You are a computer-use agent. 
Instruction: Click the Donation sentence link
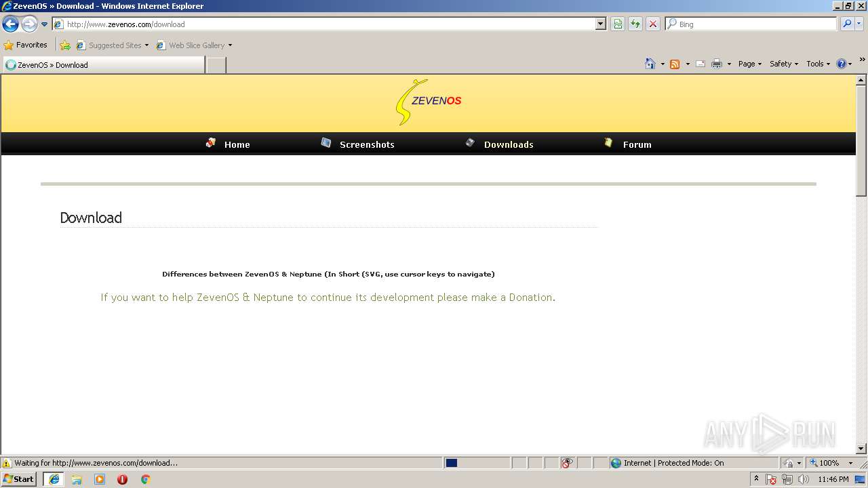point(328,298)
